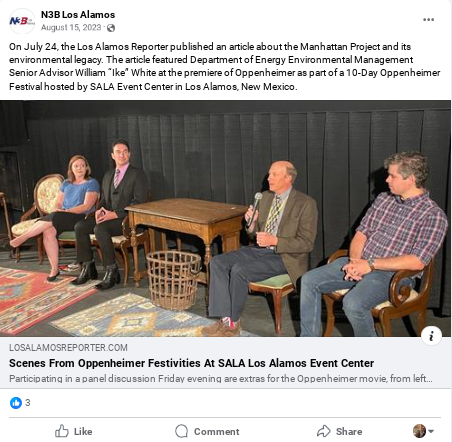This screenshot has height=442, width=452.
Task: Click the Comment speech bubble icon
Action: click(182, 431)
